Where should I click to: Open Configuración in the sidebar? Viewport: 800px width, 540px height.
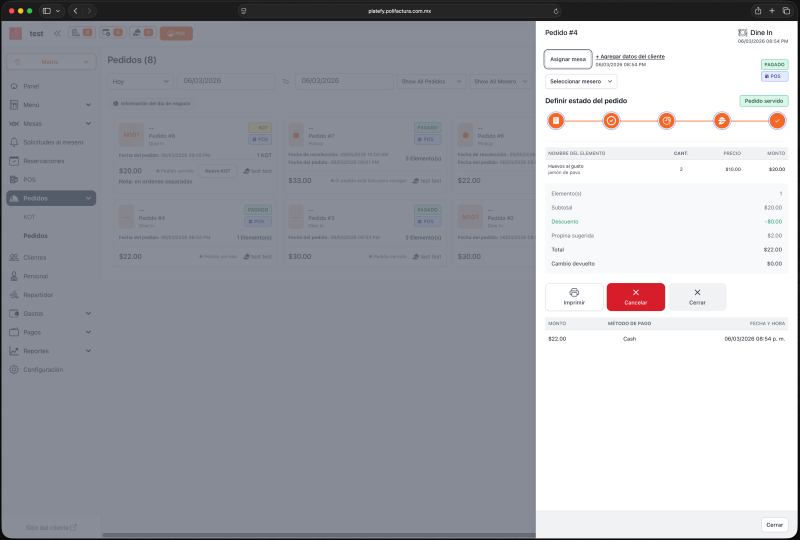51,370
